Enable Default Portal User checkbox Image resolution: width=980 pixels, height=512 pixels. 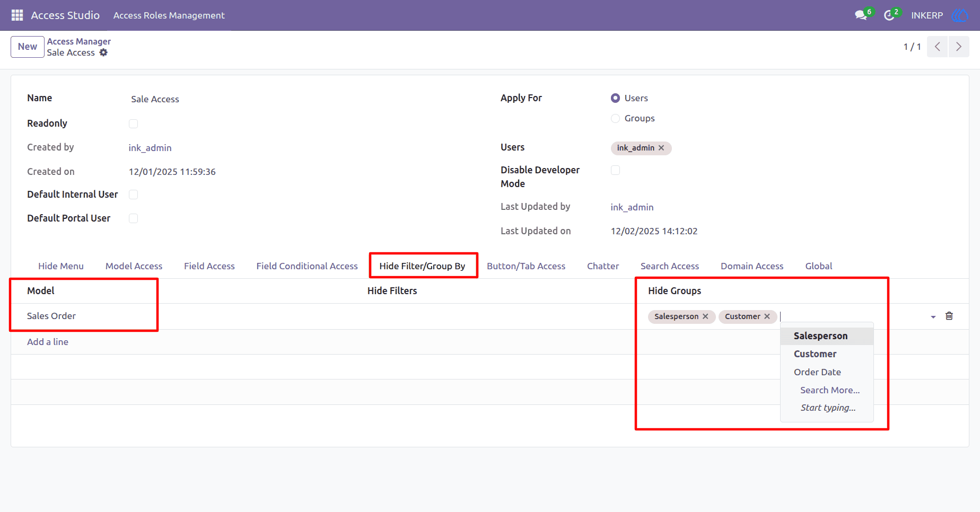[133, 218]
